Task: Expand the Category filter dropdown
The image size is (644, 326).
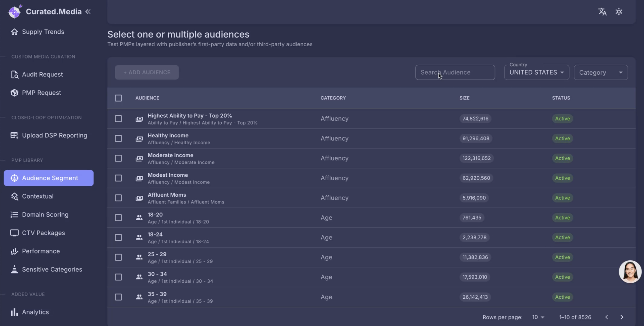Action: click(600, 72)
